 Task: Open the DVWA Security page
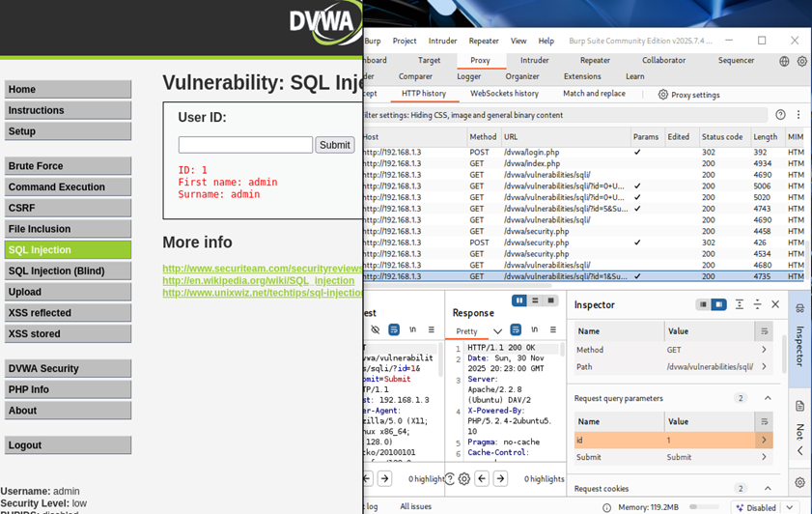68,369
